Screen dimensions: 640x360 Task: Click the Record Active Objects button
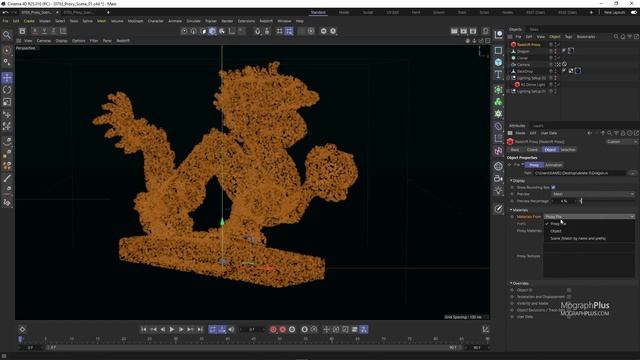click(273, 329)
